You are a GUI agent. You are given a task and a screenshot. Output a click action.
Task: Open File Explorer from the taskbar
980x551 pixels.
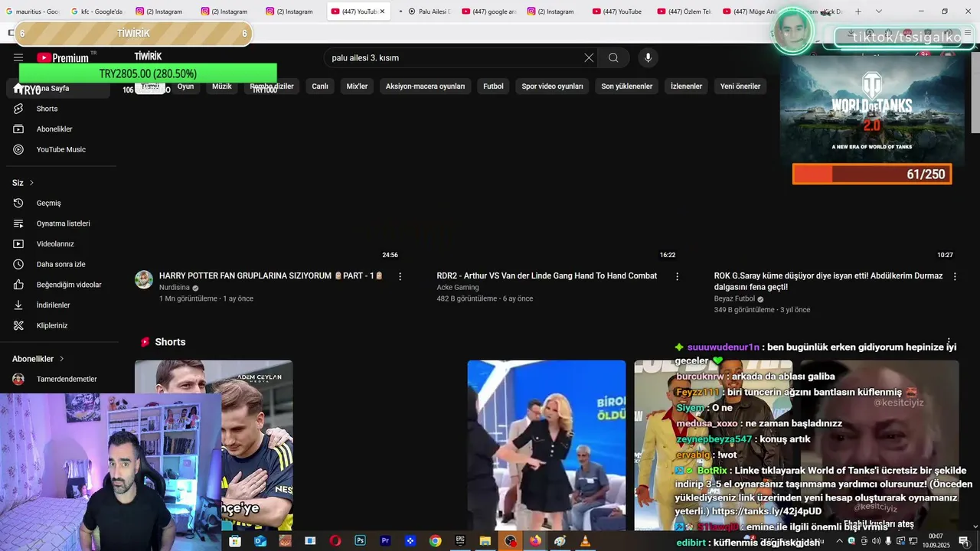tap(485, 541)
